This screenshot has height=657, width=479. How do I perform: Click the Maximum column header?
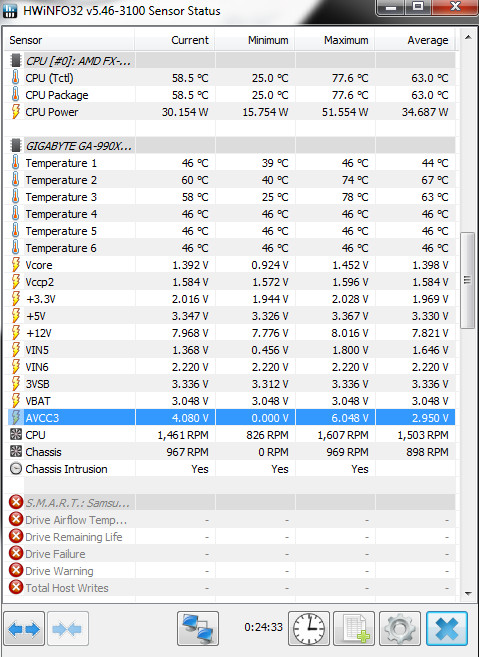tap(334, 40)
